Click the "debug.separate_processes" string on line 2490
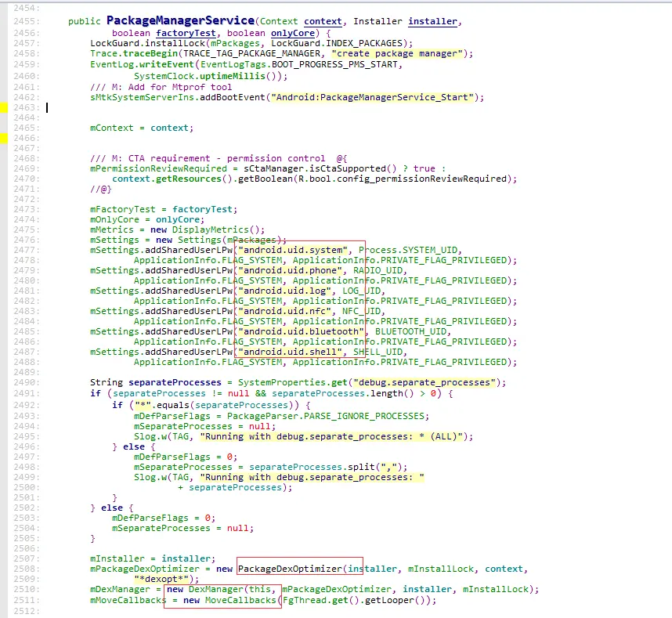 (425, 382)
